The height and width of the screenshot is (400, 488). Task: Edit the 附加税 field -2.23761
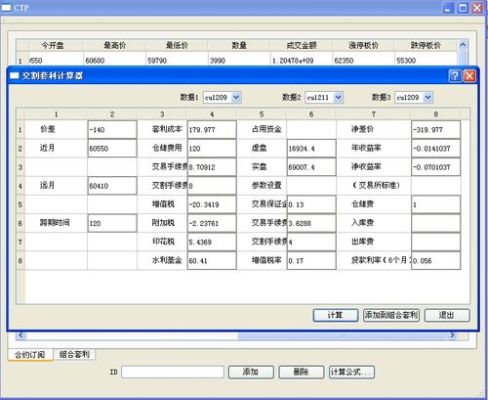[x=212, y=223]
